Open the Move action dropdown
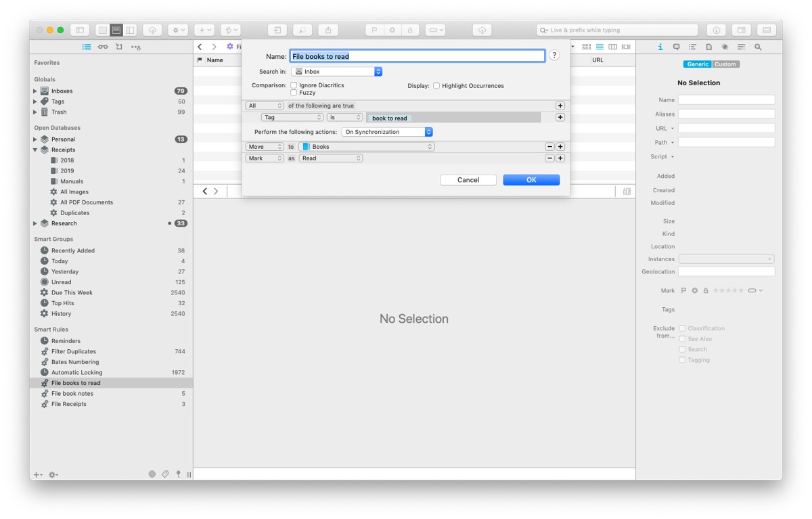The width and height of the screenshot is (812, 519). (x=265, y=146)
